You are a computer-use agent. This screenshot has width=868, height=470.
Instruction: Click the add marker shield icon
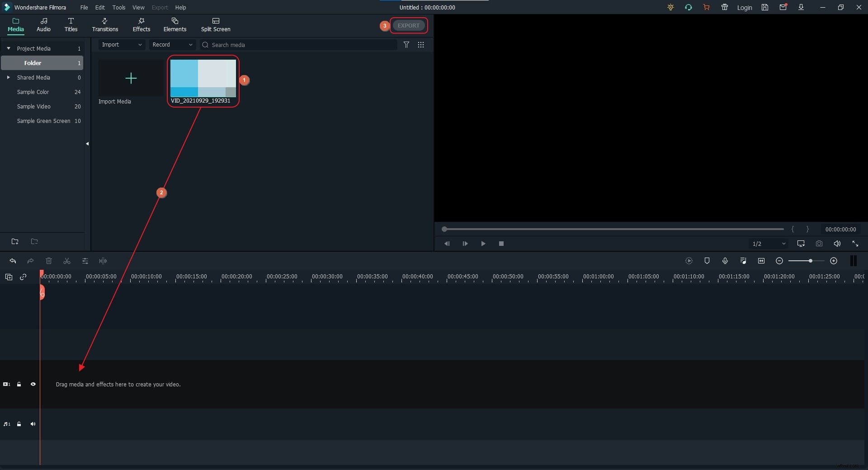click(x=707, y=261)
